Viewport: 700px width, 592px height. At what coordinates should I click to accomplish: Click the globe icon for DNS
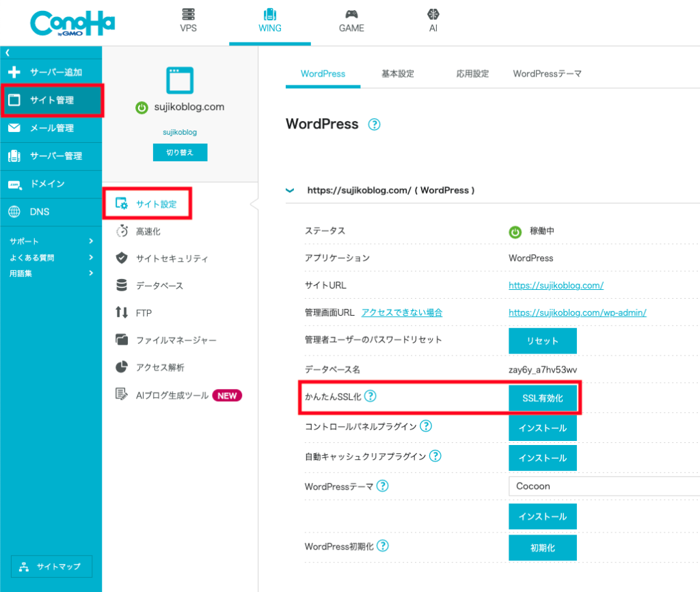point(14,212)
